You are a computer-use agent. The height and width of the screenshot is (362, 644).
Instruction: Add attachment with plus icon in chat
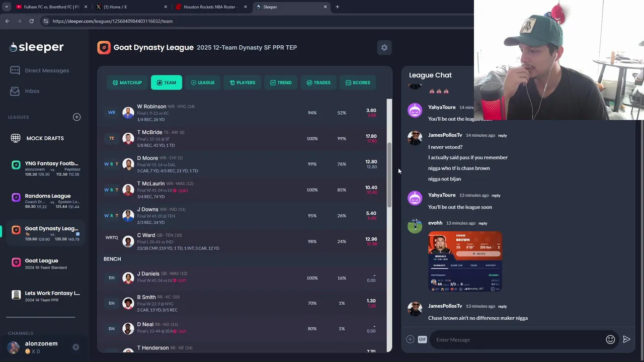pos(410,339)
